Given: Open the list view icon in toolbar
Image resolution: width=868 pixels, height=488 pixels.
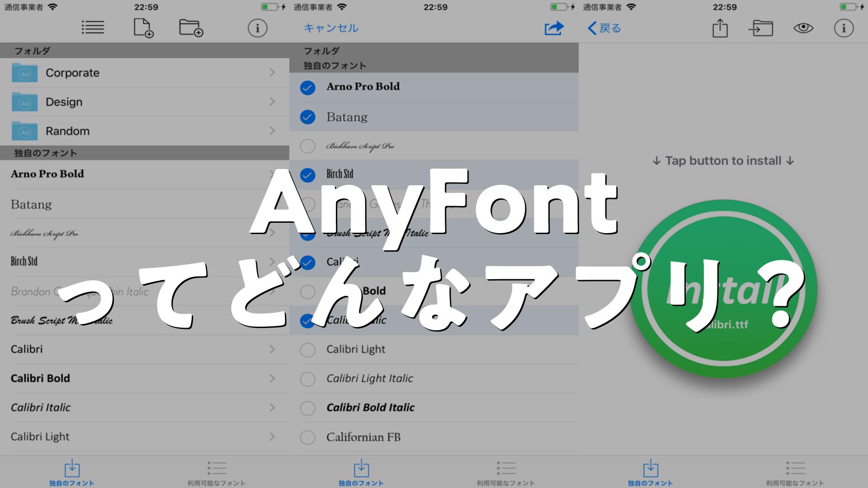Looking at the screenshot, I should click(93, 28).
